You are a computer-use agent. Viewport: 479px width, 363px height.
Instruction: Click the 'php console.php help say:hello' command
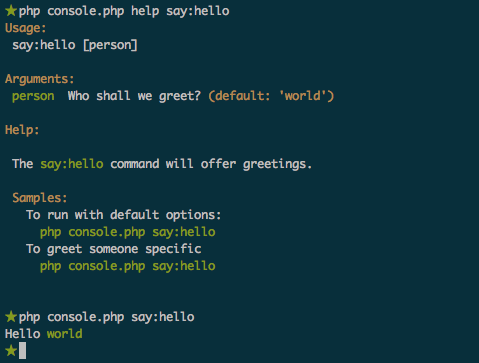coord(124,11)
